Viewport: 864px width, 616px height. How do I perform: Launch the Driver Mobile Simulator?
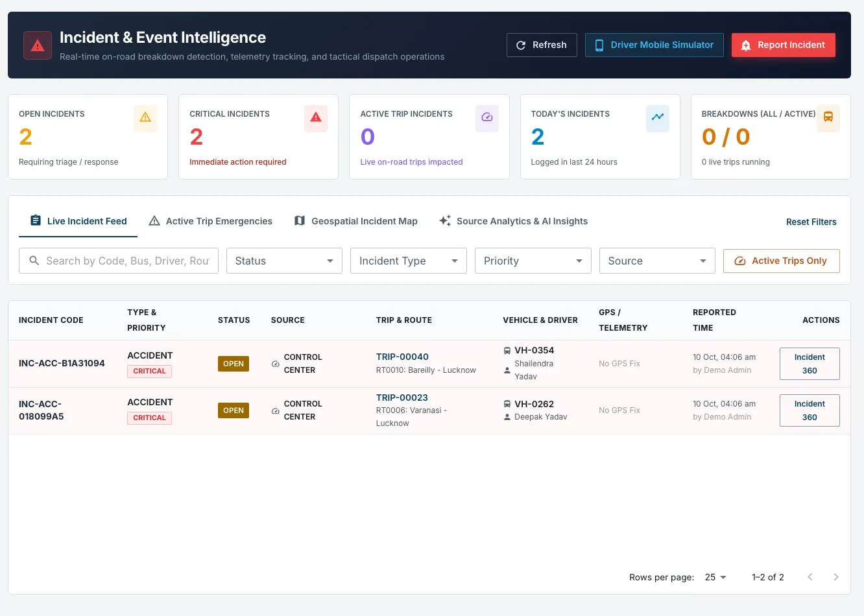click(x=654, y=45)
